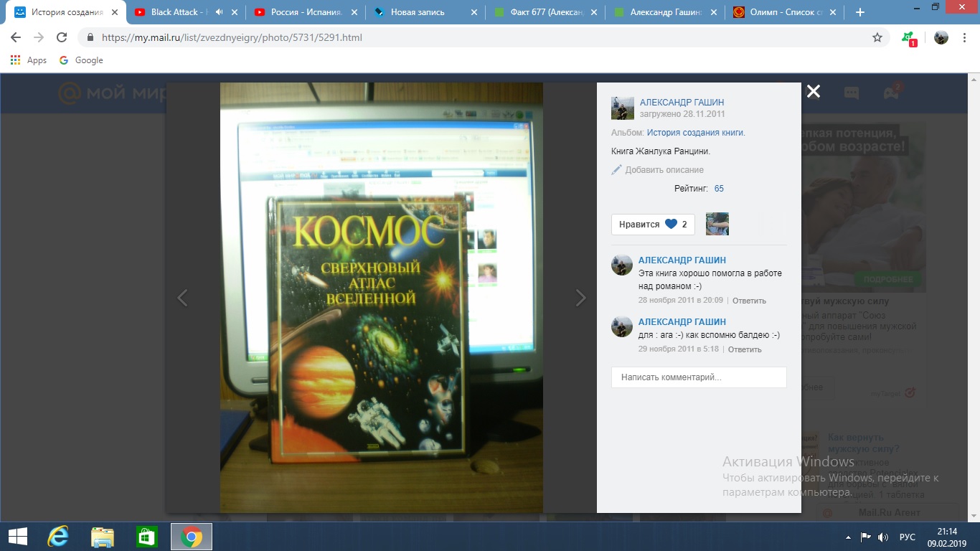Open the Chrome profile avatar

tap(941, 37)
